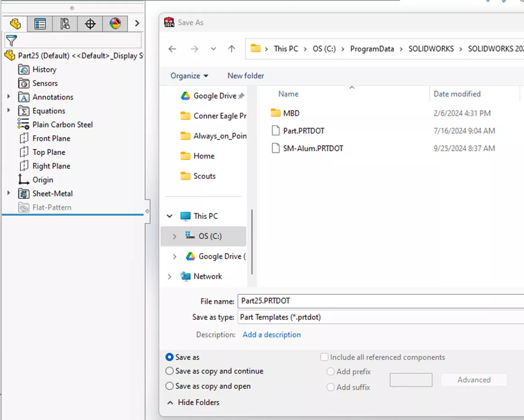Select Network in the navigation pane
Image resolution: width=524 pixels, height=420 pixels.
pos(201,276)
